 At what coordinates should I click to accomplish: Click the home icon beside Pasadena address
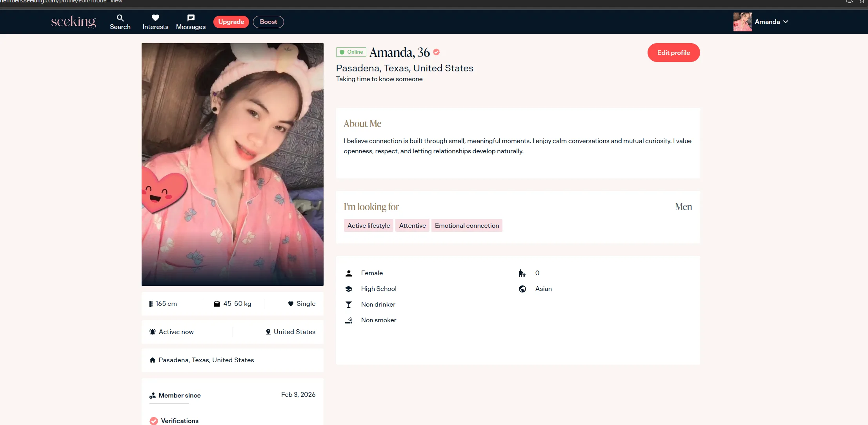(153, 360)
